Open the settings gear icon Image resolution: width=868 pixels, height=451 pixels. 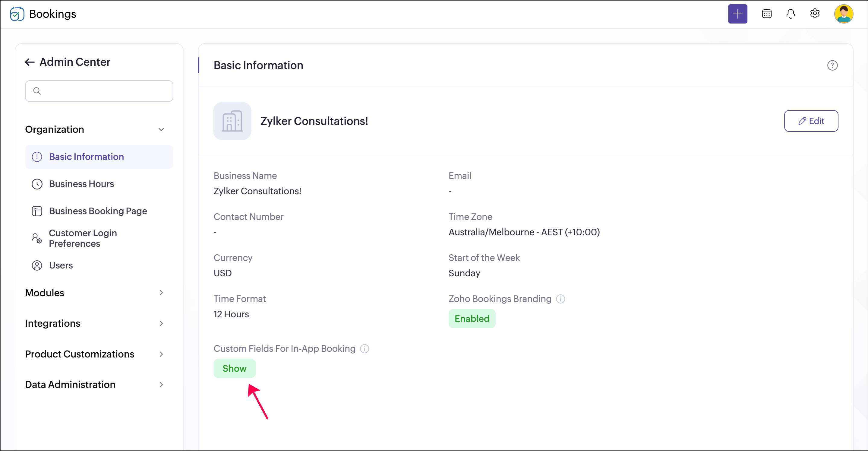pos(814,14)
